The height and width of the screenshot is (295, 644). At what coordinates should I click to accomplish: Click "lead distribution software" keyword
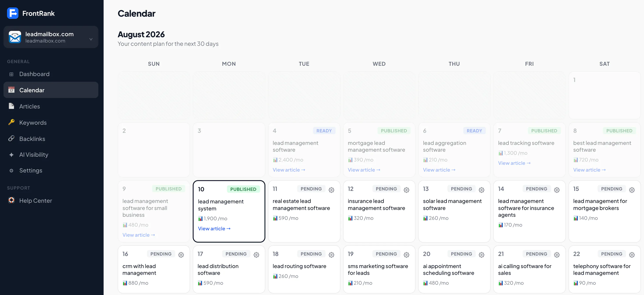(x=218, y=270)
